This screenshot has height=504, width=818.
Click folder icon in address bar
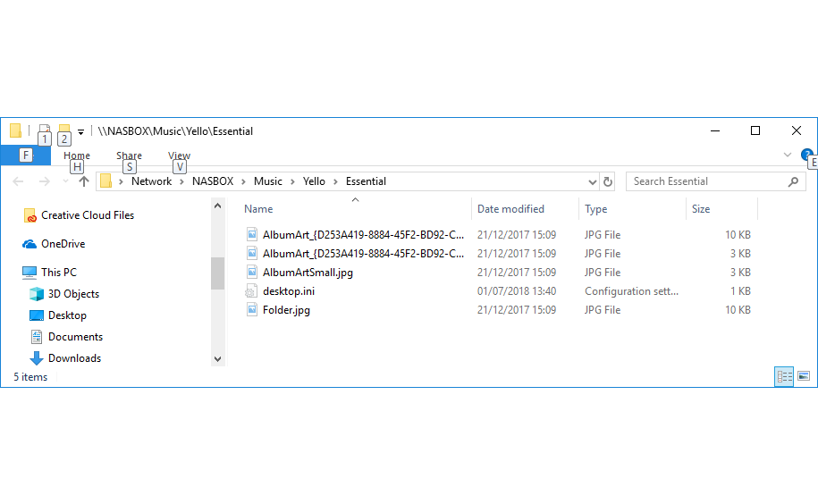pyautogui.click(x=105, y=181)
